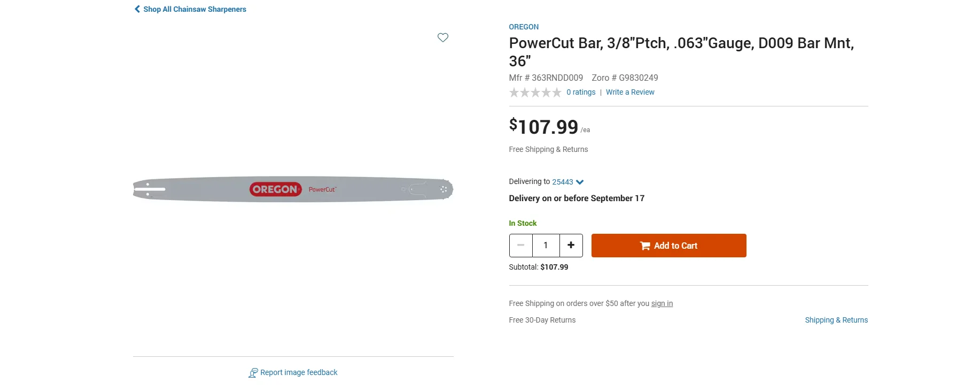Click Write a Review link

pyautogui.click(x=630, y=92)
